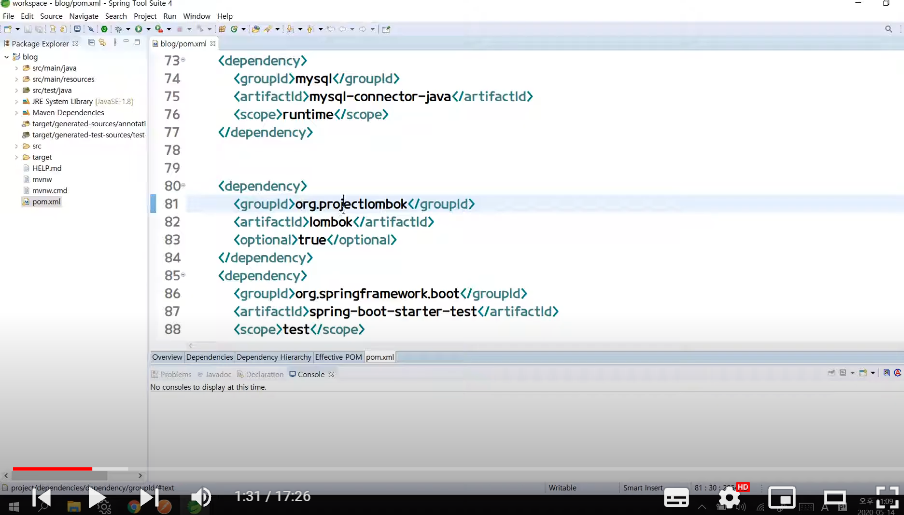Open Package Explorer view menu icon

tap(115, 43)
